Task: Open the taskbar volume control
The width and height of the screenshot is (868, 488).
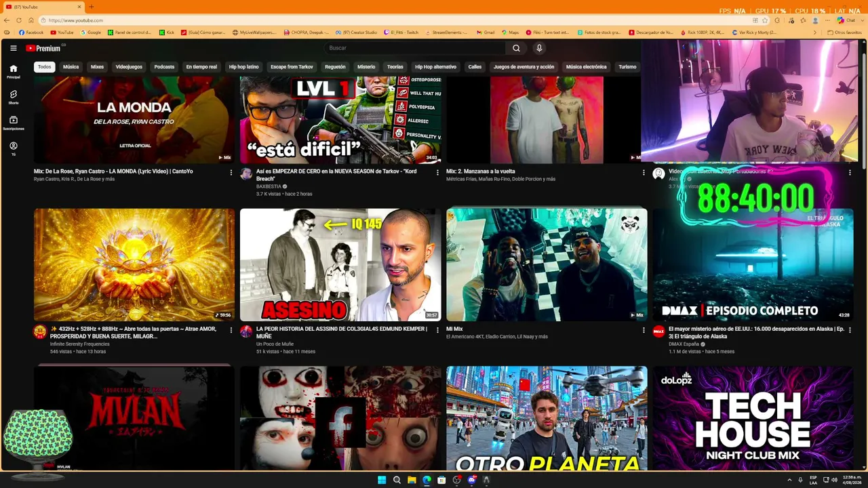Action: (x=834, y=480)
